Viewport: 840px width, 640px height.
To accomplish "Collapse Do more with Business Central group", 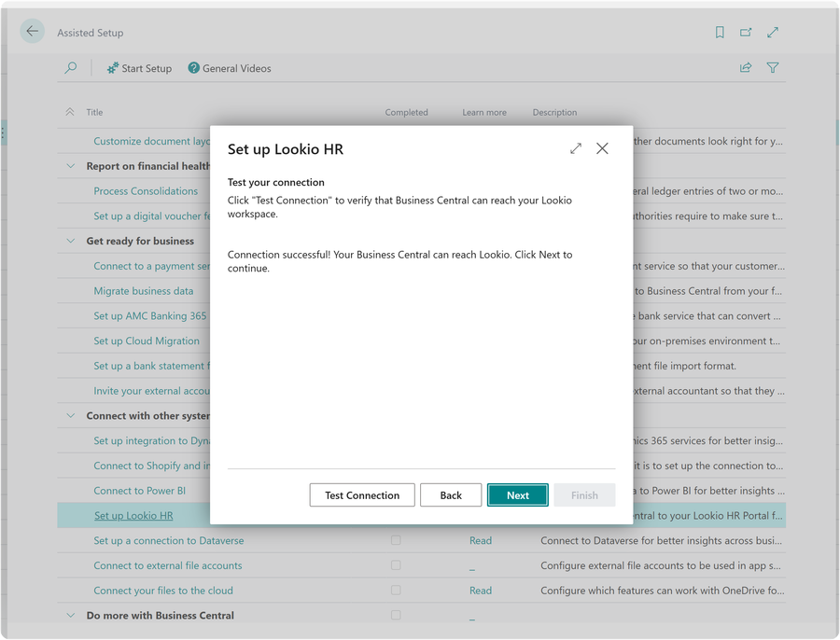I will (71, 616).
